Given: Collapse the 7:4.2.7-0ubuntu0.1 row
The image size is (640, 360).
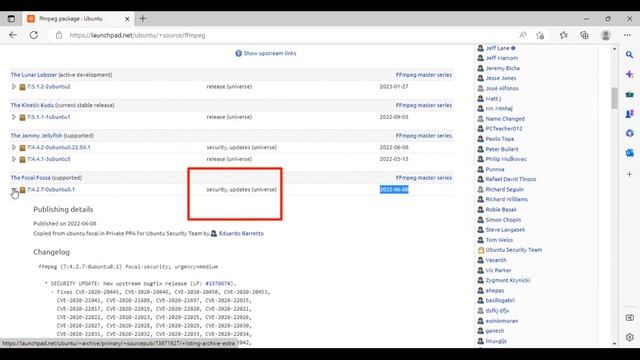Looking at the screenshot, I should coord(13,189).
